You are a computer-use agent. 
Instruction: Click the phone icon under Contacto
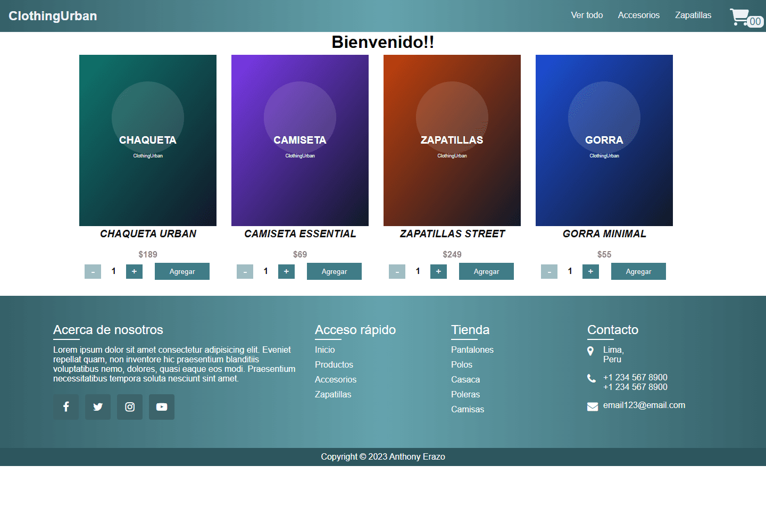coord(592,378)
